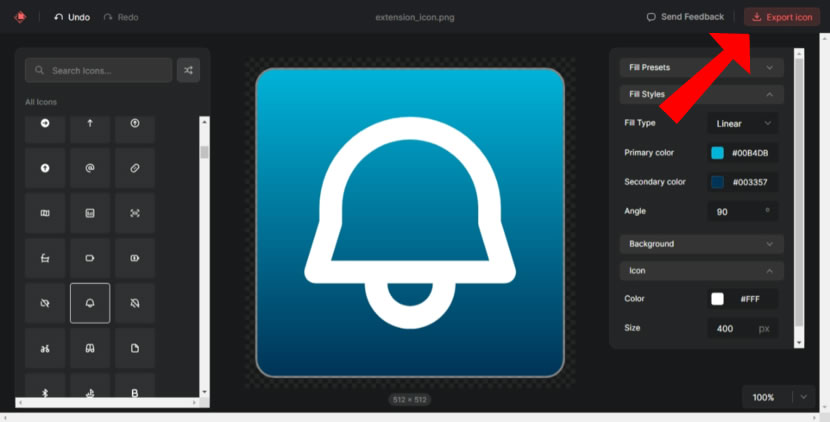Select the empty battery icon
The image size is (830, 422).
click(x=90, y=258)
